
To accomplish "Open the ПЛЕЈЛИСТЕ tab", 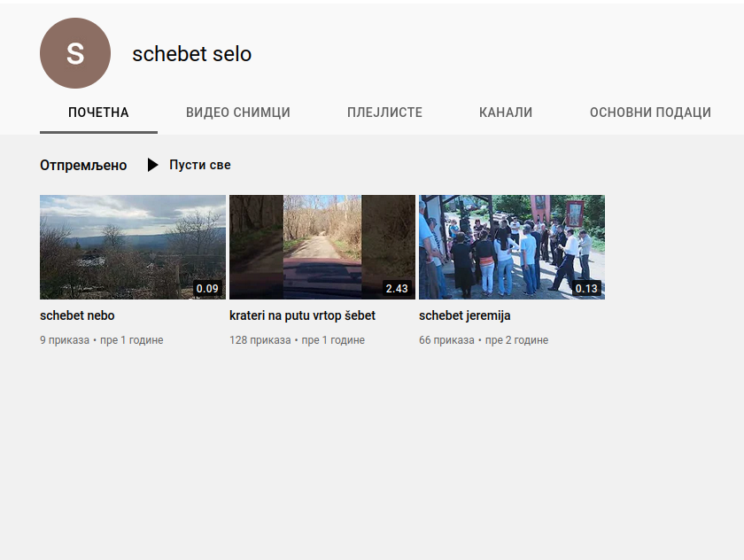I will click(x=384, y=113).
